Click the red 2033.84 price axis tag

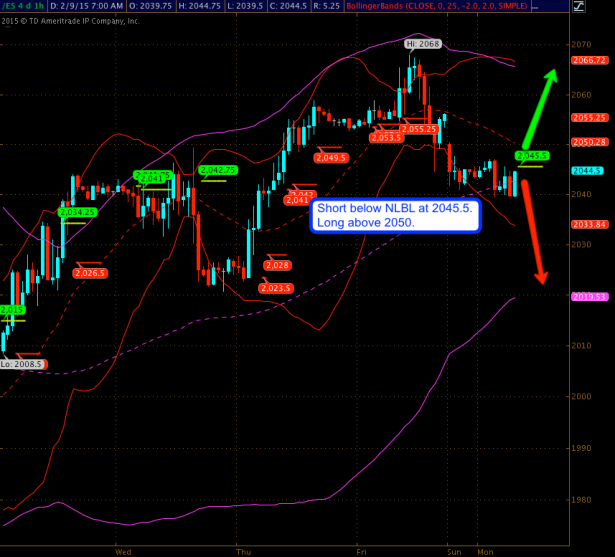pyautogui.click(x=590, y=224)
